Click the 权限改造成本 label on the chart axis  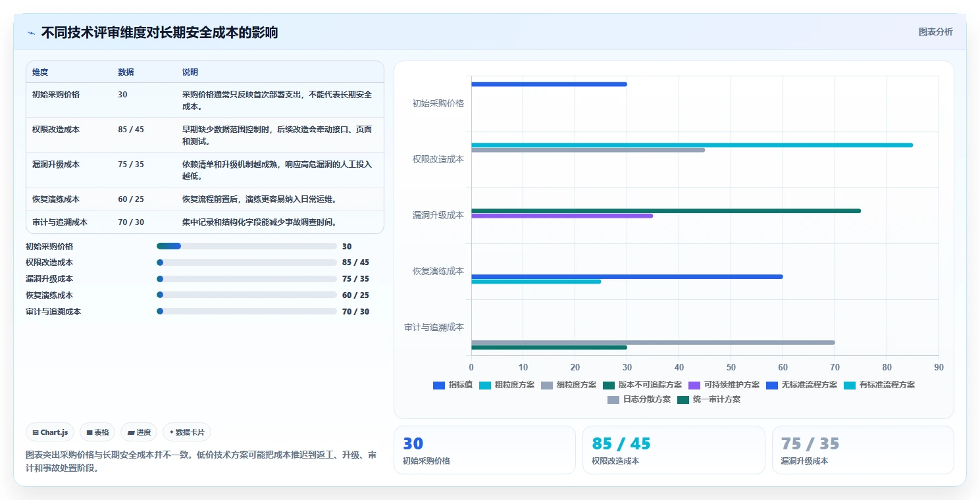(438, 159)
